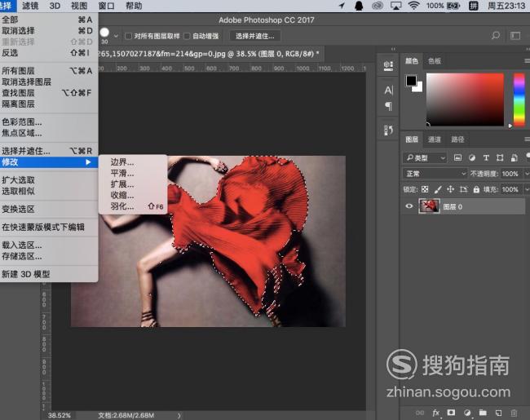This screenshot has width=530, height=420.
Task: Choose 色彩范围... menu item
Action: 49,122
